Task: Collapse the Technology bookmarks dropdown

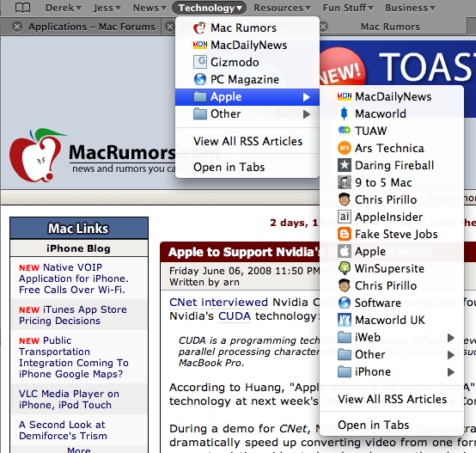Action: pos(209,8)
